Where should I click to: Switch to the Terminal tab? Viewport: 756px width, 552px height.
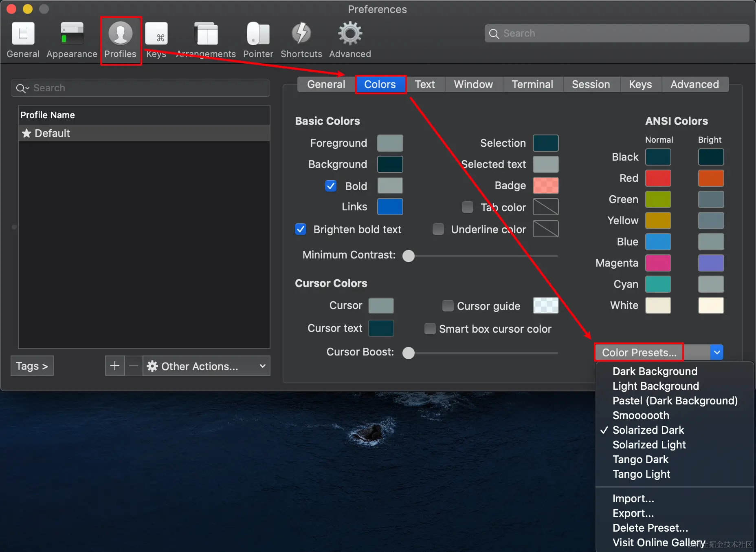(x=532, y=84)
